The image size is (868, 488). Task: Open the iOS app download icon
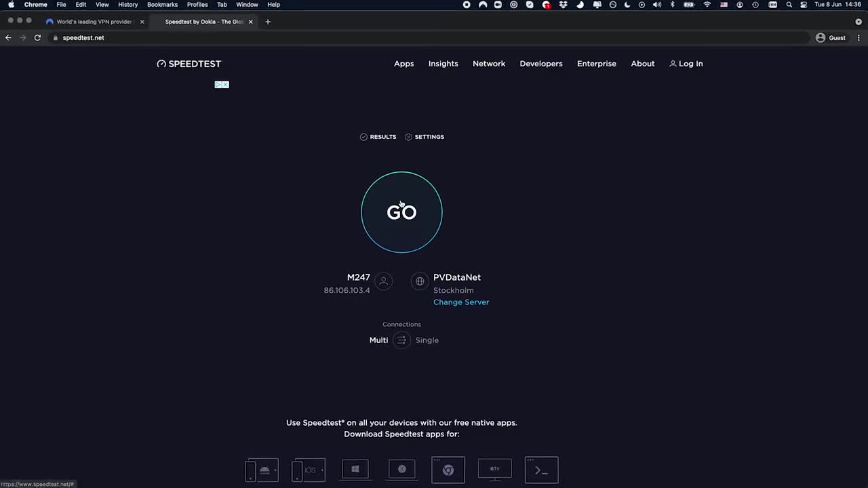click(x=309, y=470)
